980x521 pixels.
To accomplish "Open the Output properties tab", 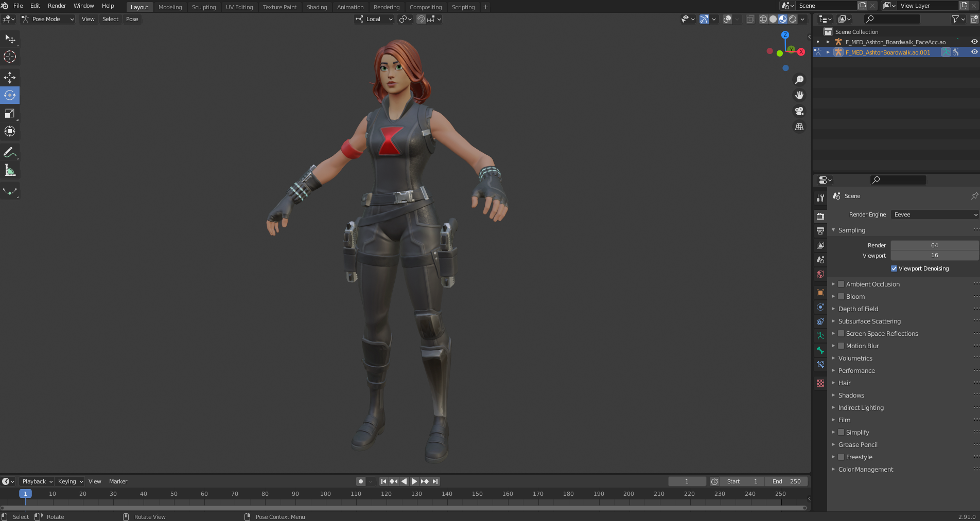I will [820, 230].
